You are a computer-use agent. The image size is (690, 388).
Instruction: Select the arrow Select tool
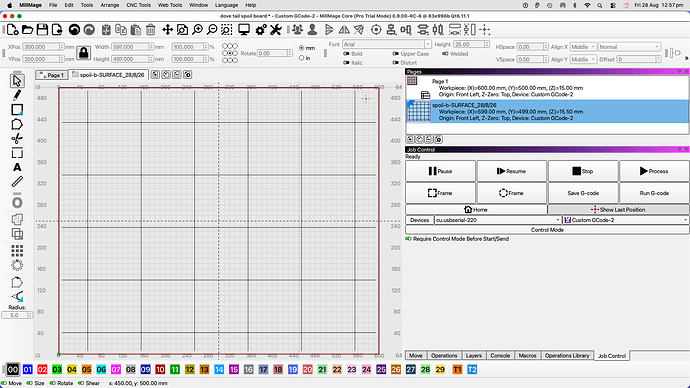click(x=17, y=81)
